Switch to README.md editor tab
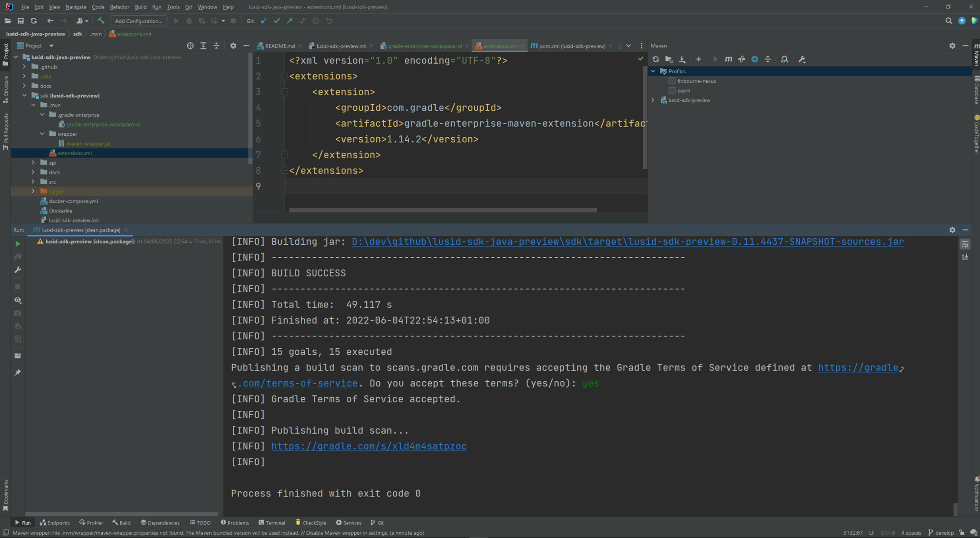980x538 pixels. click(280, 46)
